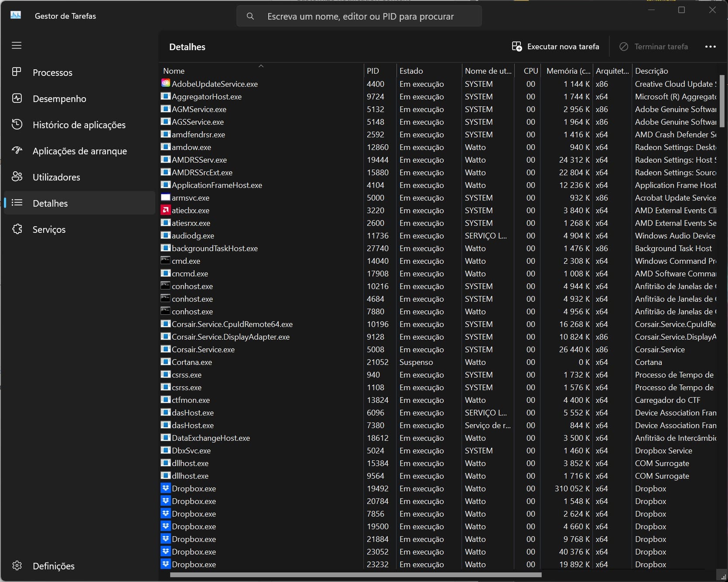
Task: Open the three-dot more options menu
Action: pyautogui.click(x=710, y=47)
